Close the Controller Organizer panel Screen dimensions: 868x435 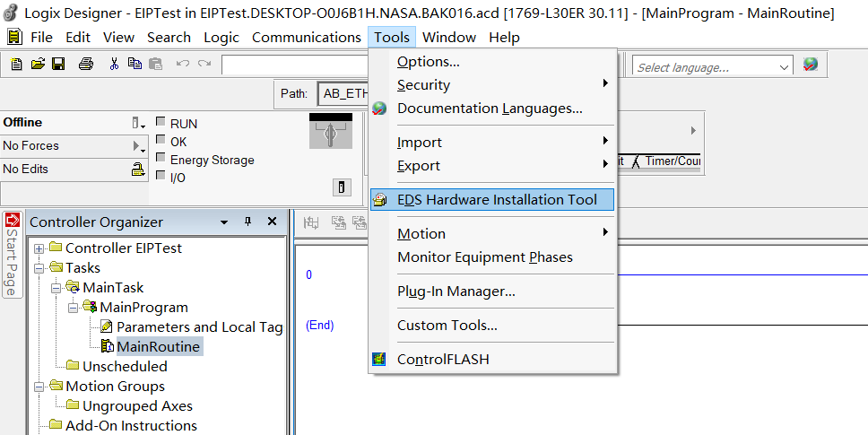pos(272,222)
